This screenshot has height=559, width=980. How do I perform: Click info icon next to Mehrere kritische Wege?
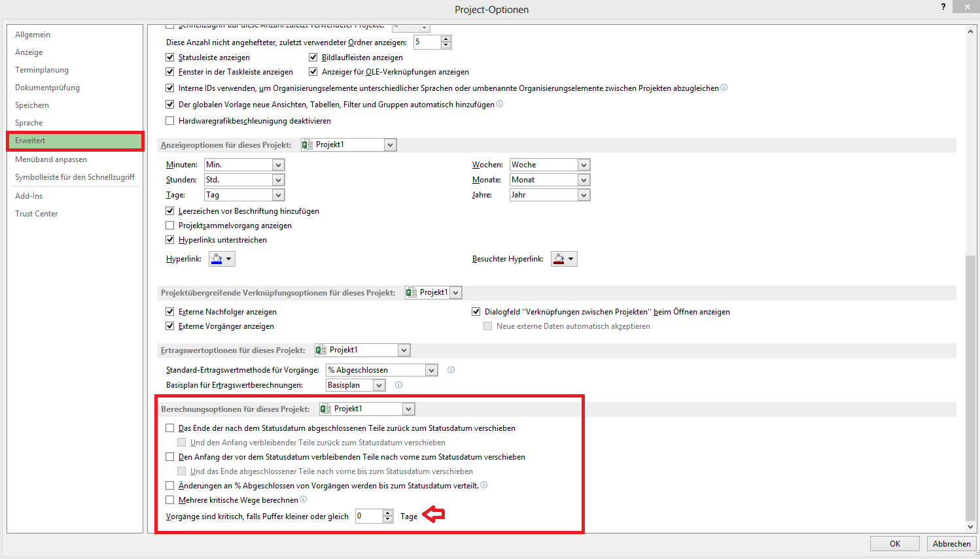pos(303,500)
